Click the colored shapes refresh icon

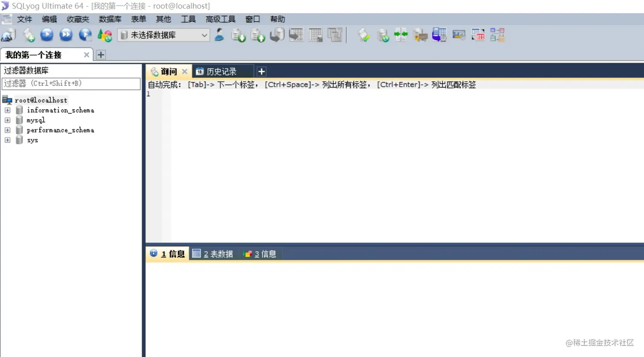coord(105,35)
